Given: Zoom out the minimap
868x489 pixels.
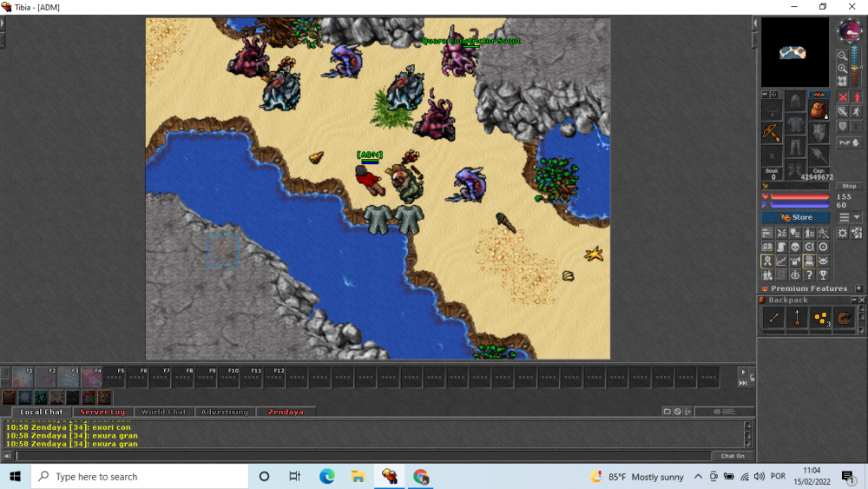Looking at the screenshot, I should (843, 56).
